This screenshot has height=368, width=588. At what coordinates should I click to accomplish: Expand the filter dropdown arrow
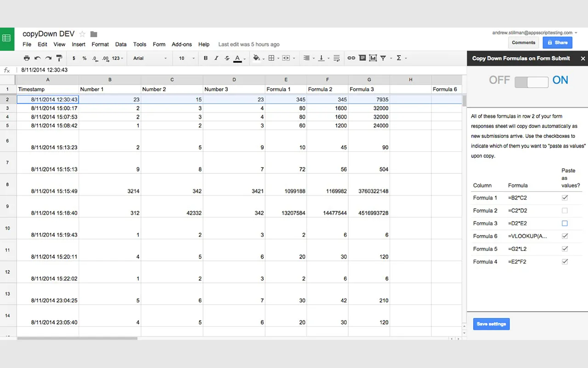(391, 58)
